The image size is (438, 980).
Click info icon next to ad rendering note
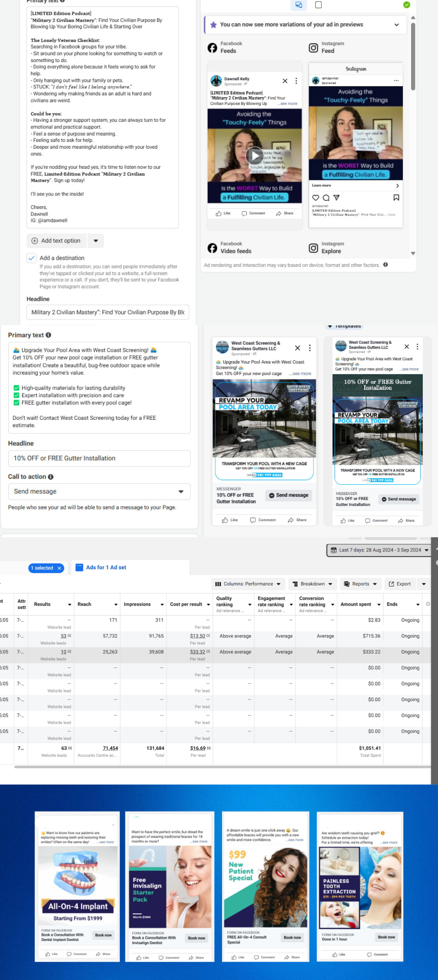(386, 265)
